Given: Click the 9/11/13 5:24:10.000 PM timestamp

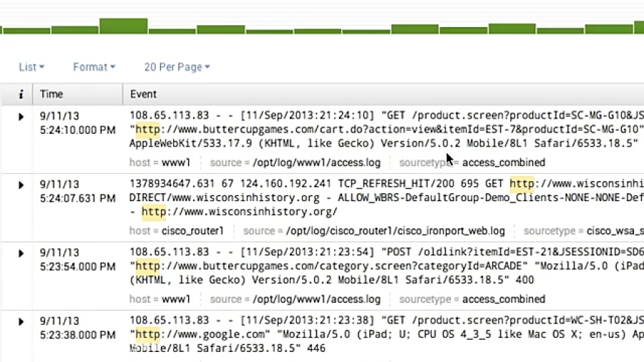Looking at the screenshot, I should tap(77, 123).
